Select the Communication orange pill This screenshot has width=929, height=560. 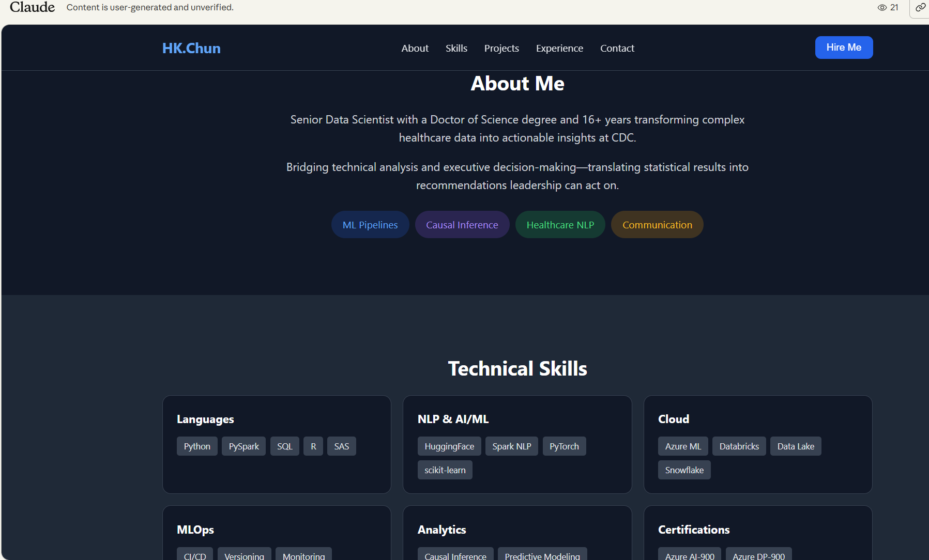(657, 225)
